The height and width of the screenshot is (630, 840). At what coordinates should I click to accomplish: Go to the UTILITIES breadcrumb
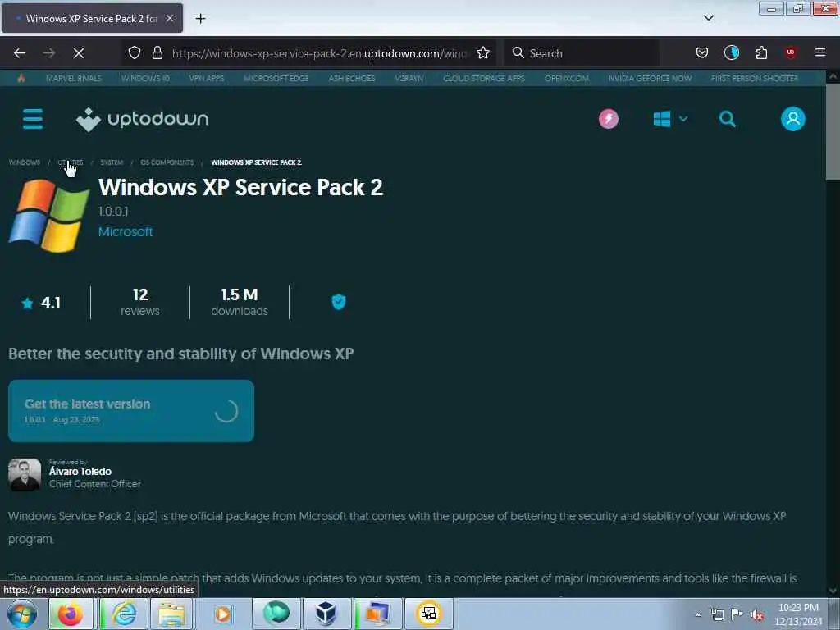pyautogui.click(x=71, y=162)
